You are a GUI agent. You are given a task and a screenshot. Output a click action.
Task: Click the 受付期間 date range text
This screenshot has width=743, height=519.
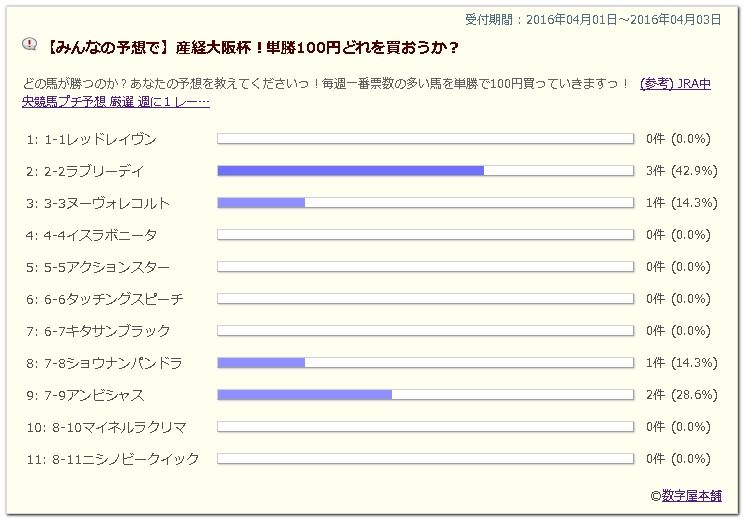pos(593,19)
